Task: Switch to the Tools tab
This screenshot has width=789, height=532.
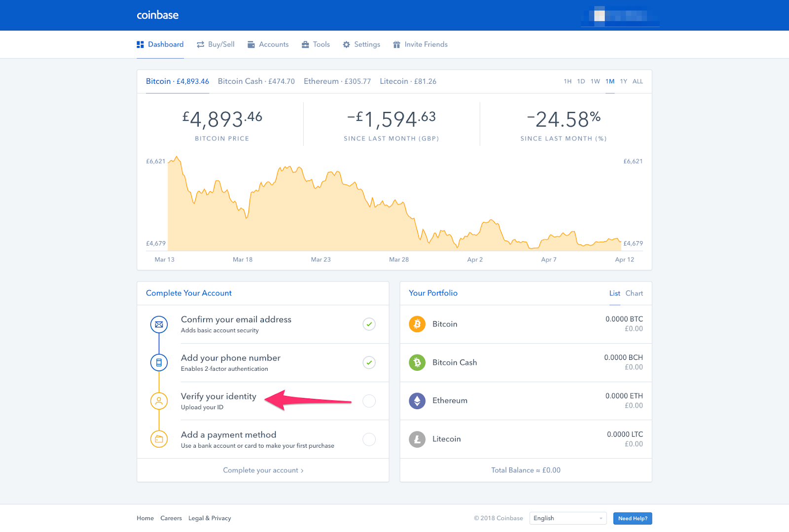Action: (x=316, y=44)
